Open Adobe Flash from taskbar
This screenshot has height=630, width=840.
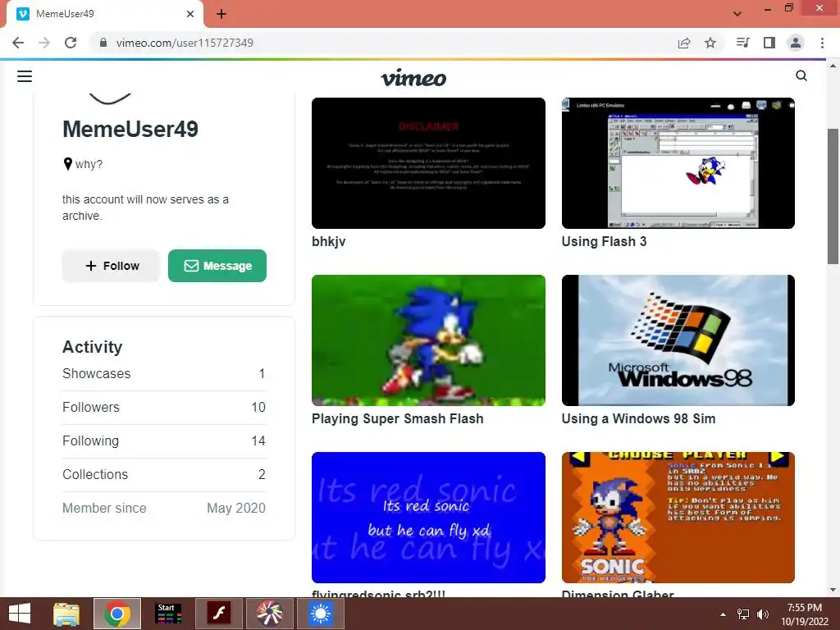click(218, 614)
